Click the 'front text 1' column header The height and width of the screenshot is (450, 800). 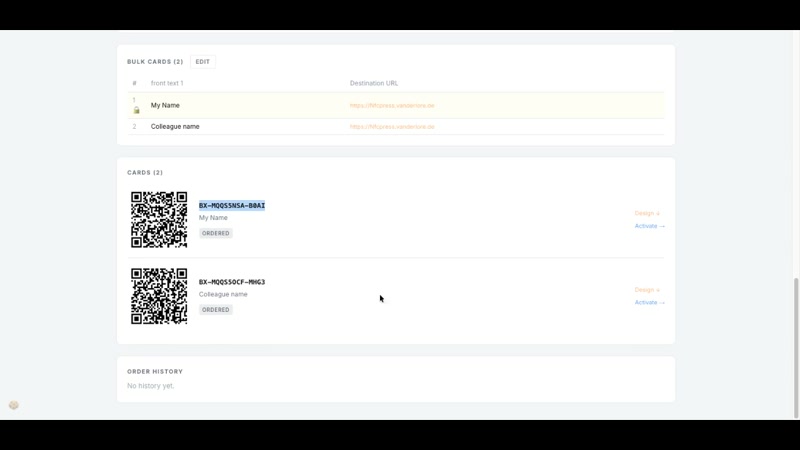167,83
